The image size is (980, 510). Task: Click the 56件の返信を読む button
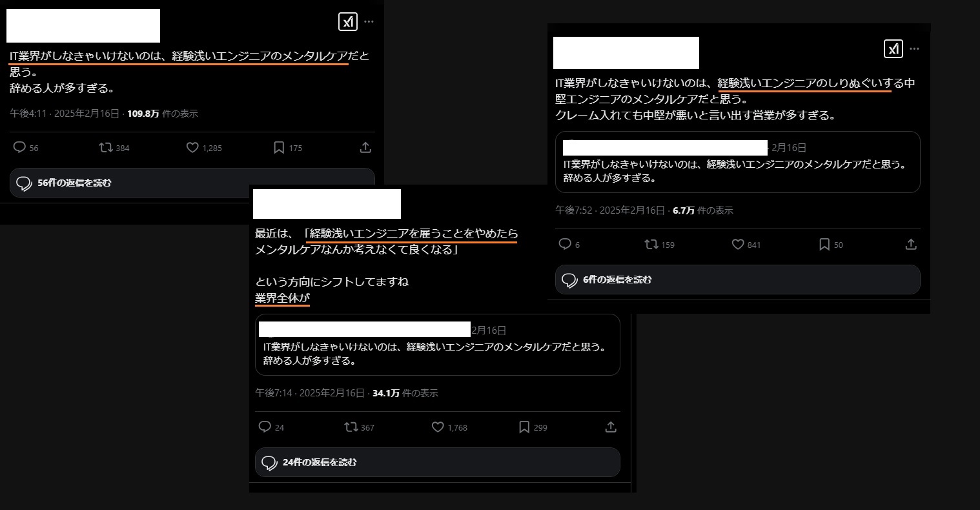(x=192, y=183)
